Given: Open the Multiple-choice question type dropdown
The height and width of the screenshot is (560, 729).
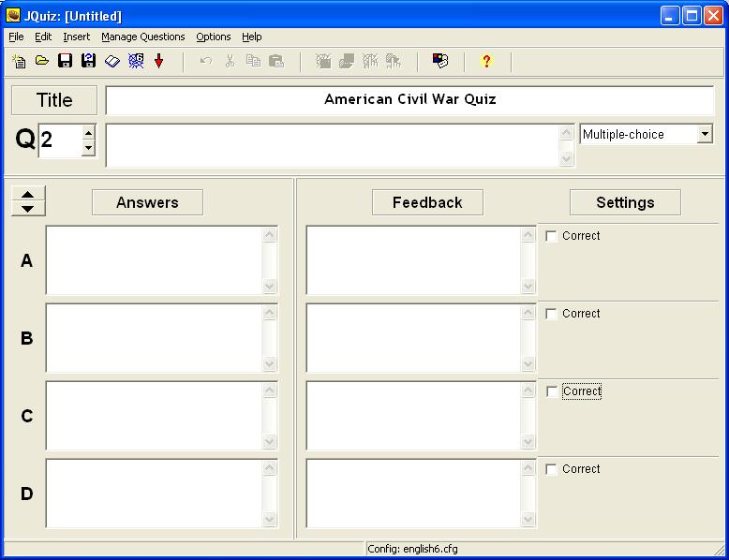Looking at the screenshot, I should pyautogui.click(x=705, y=134).
